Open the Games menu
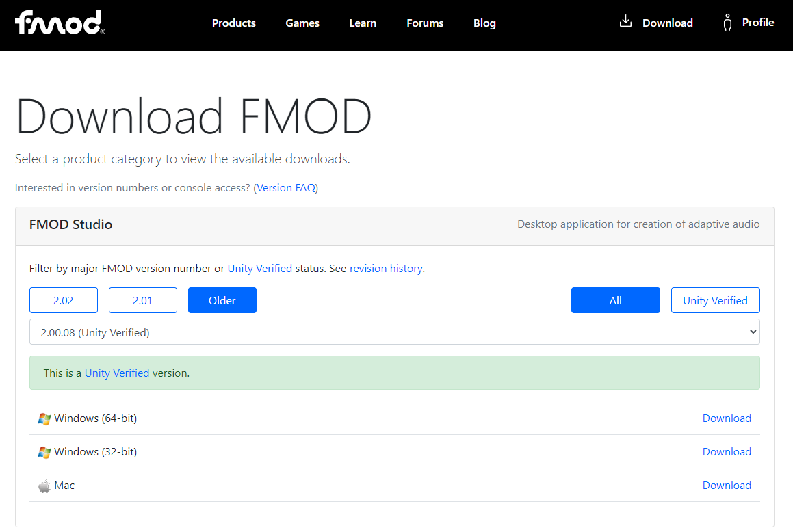Viewport: 793px width, 532px height. (x=302, y=23)
